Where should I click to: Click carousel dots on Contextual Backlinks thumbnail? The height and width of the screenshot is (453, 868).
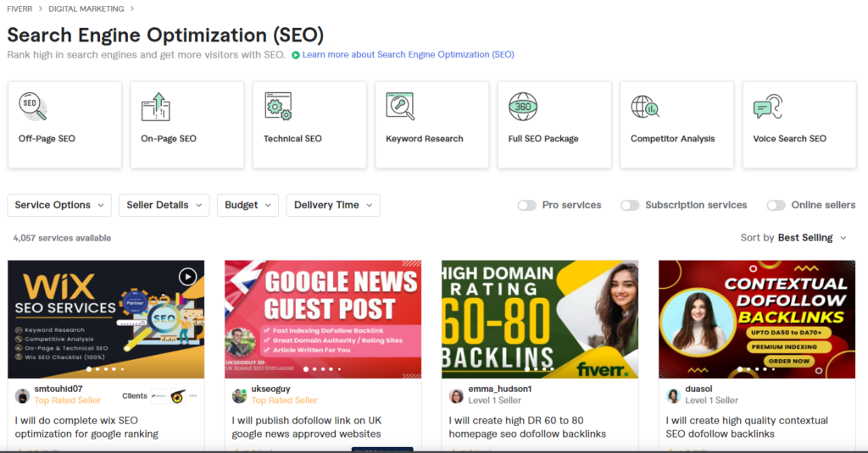coord(756,369)
